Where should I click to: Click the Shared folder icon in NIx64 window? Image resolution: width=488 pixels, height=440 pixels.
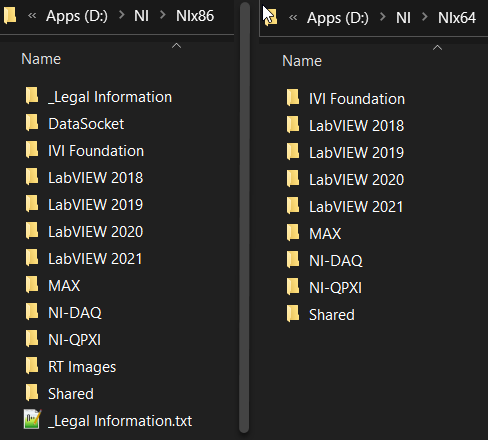click(293, 314)
